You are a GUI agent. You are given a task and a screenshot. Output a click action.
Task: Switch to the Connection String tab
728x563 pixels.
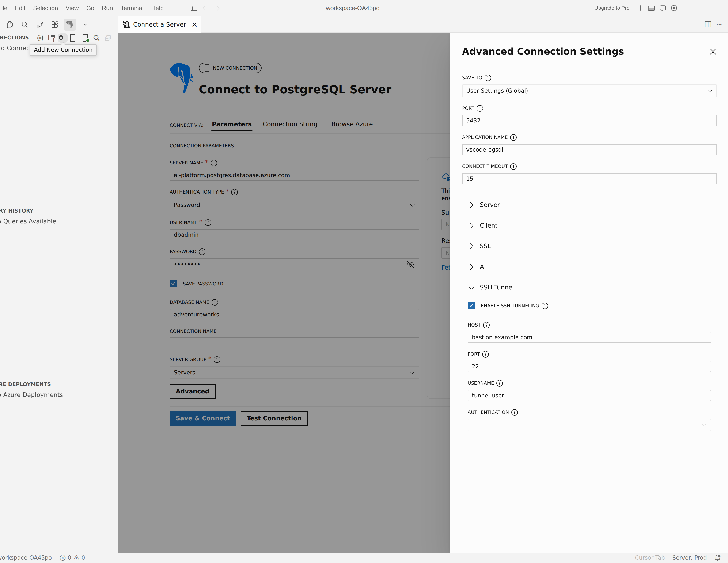290,124
